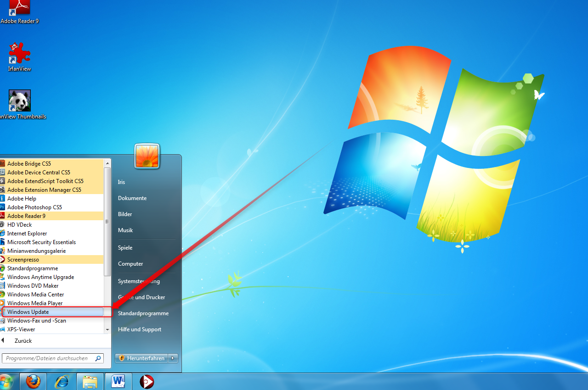Click the Windows Media Center icon
The height and width of the screenshot is (390, 588).
(2, 294)
